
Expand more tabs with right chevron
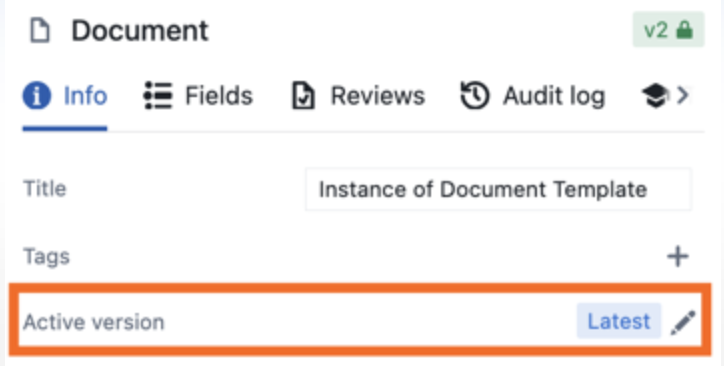tap(683, 96)
